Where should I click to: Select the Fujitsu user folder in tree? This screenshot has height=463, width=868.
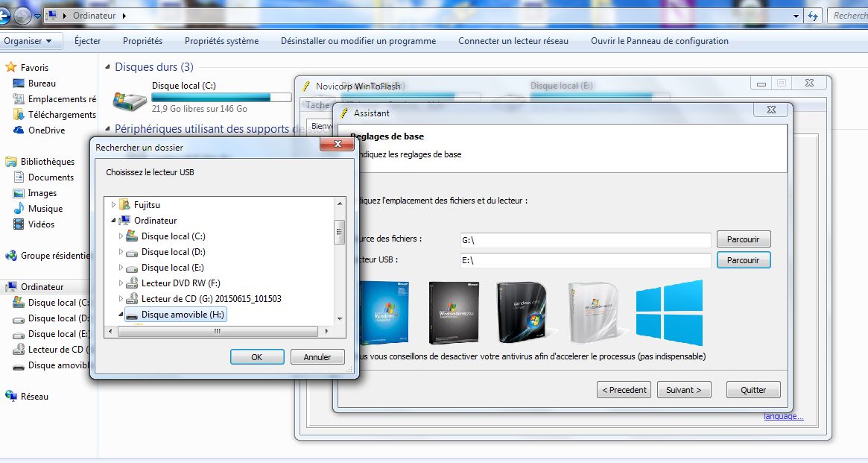point(147,204)
